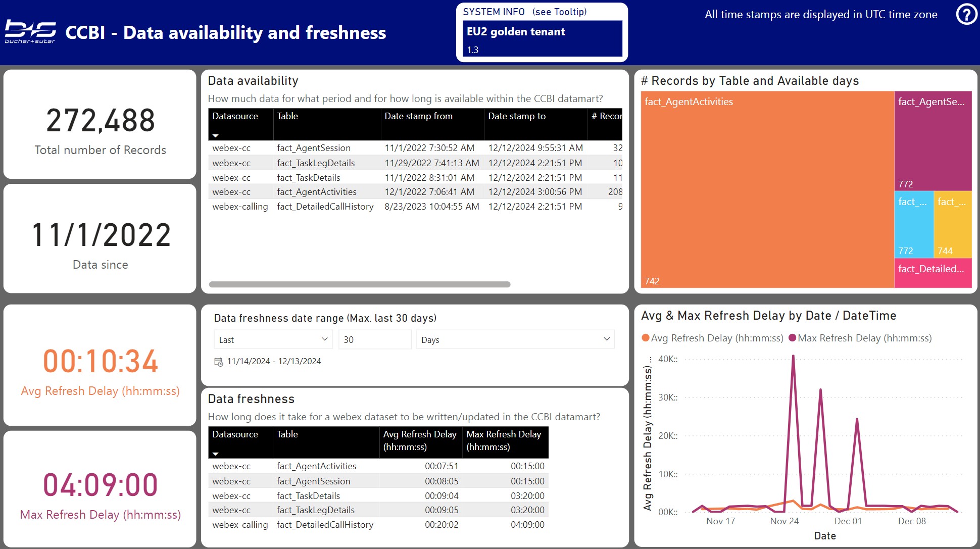Click the 11/1/2022 Data since card

point(100,238)
